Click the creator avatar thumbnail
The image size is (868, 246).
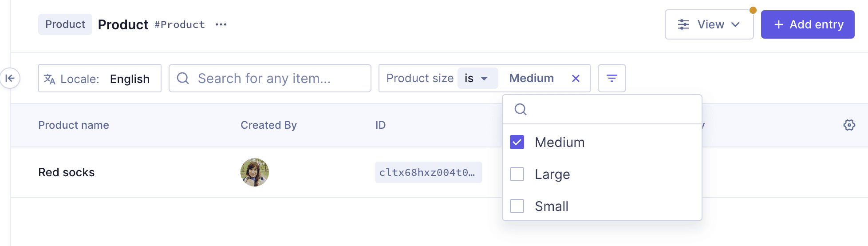coord(255,172)
